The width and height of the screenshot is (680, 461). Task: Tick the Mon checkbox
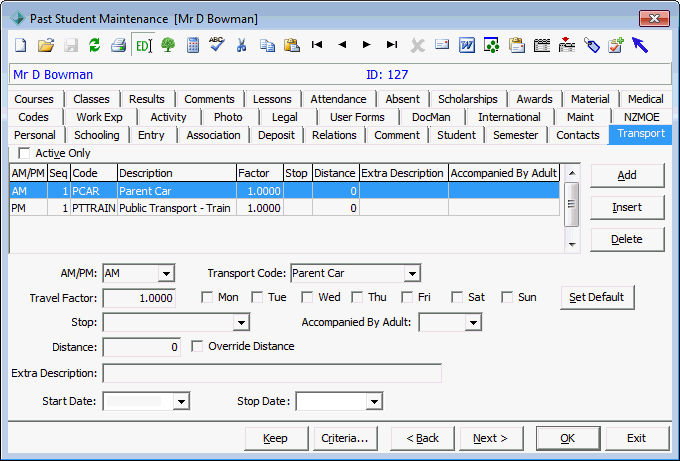(x=207, y=297)
